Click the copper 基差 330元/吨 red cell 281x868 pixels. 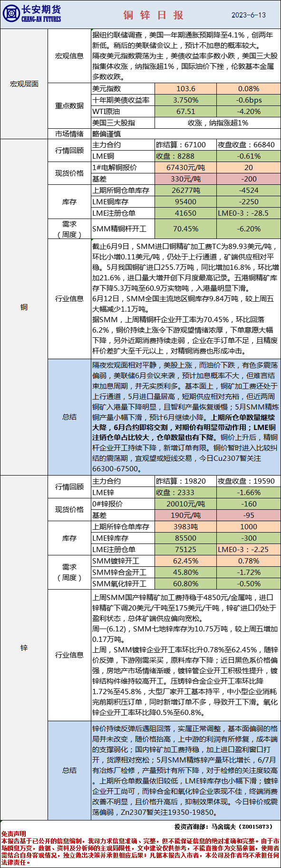pos(185,179)
